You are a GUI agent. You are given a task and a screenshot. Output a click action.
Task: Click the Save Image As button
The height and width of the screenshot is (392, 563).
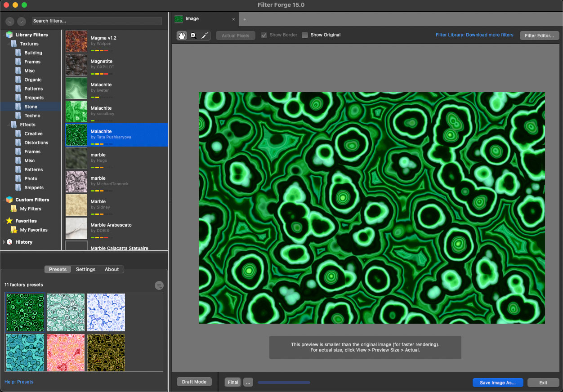497,383
